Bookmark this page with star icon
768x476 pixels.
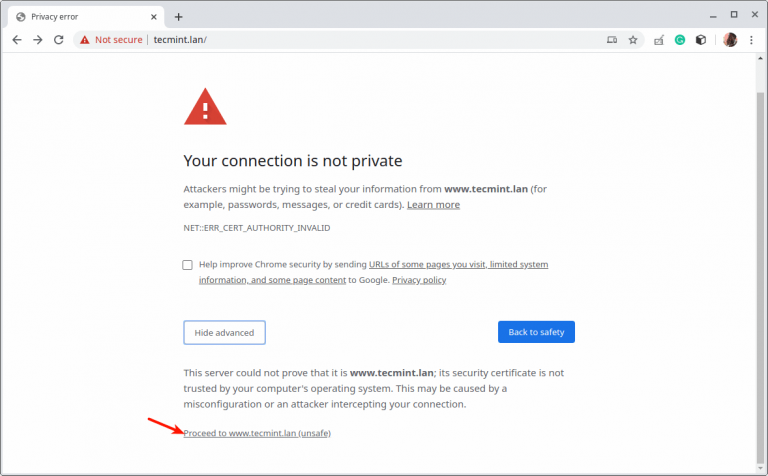coord(633,40)
